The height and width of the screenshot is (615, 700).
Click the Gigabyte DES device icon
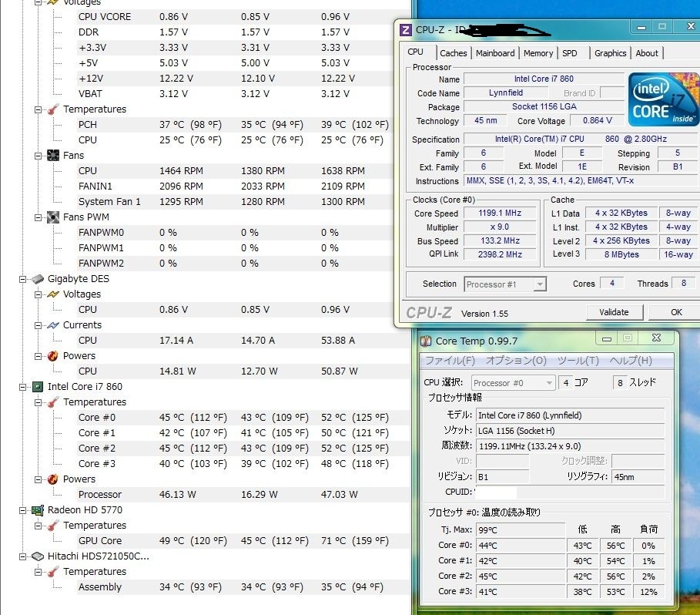coord(38,279)
